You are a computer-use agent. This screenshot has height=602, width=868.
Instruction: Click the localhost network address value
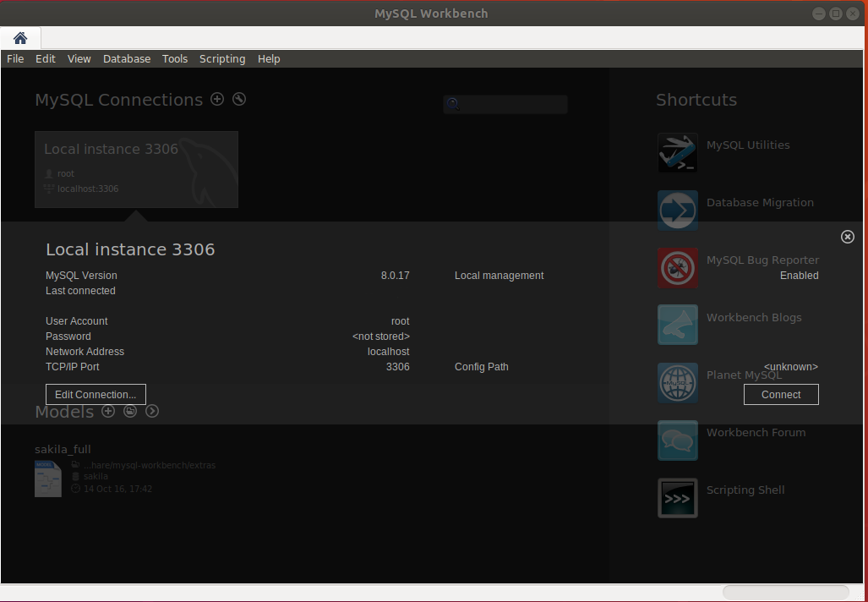pyautogui.click(x=389, y=352)
